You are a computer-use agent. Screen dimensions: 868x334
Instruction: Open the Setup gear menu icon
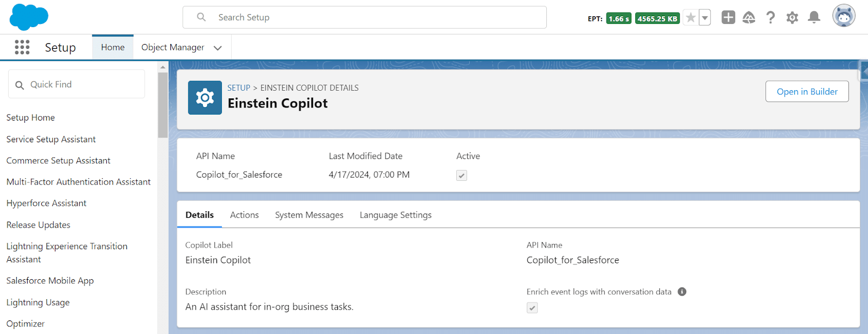792,18
